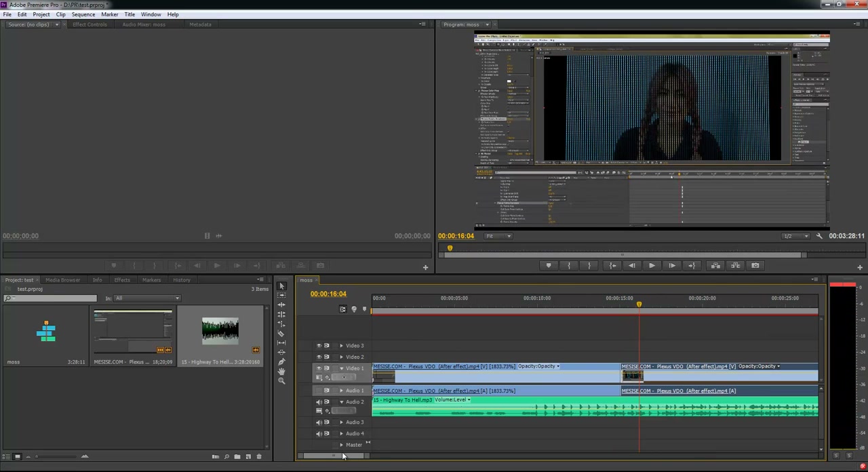
Task: Select the Rolling Edit tool
Action: click(281, 315)
